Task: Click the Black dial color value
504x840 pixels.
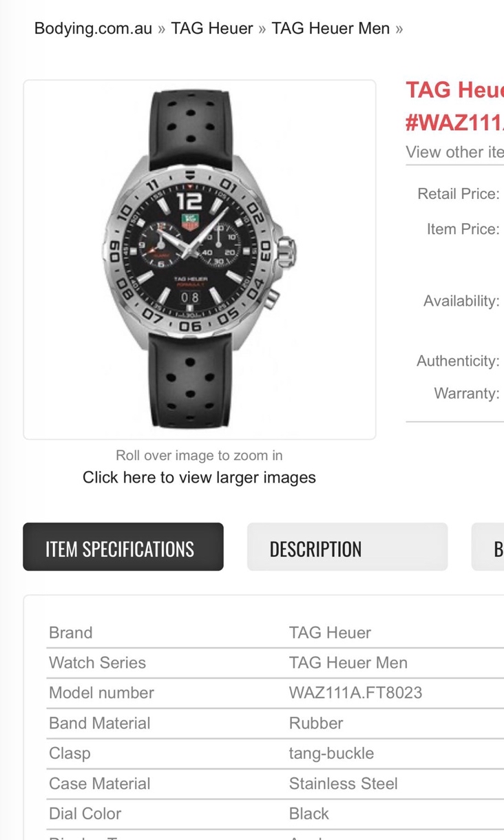Action: point(309,814)
